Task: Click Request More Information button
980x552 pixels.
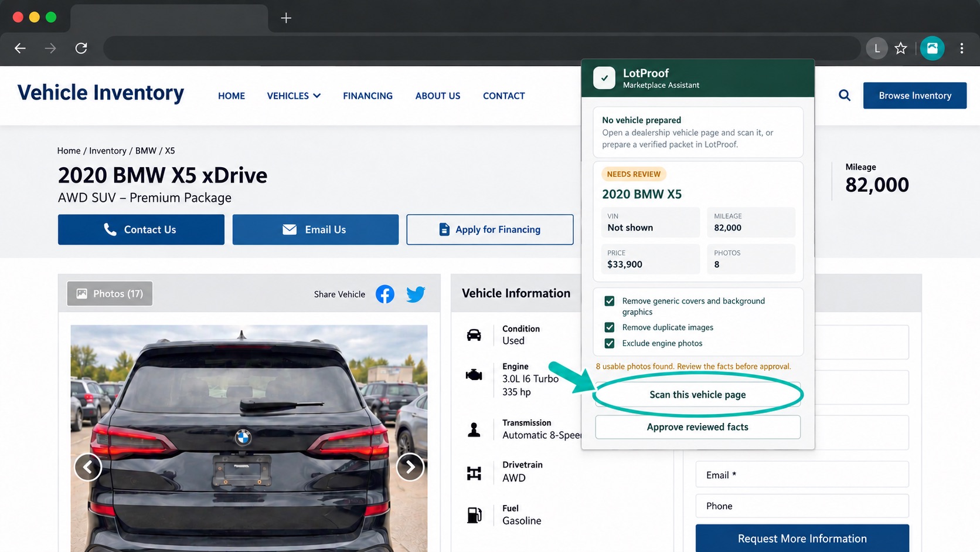Action: (x=802, y=539)
